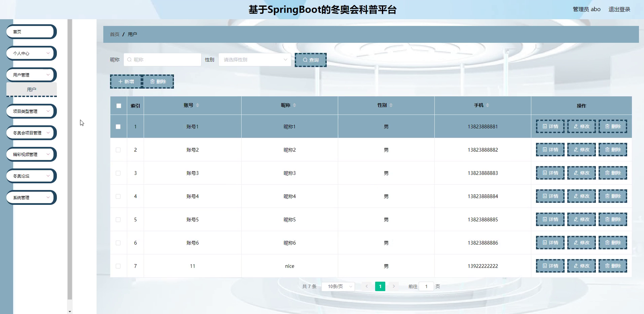Open 详情 for 账号2 row

(x=550, y=150)
